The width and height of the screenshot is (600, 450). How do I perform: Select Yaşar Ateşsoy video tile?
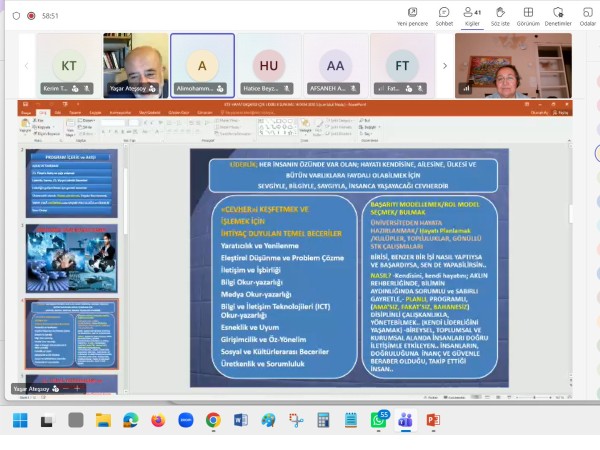click(135, 65)
